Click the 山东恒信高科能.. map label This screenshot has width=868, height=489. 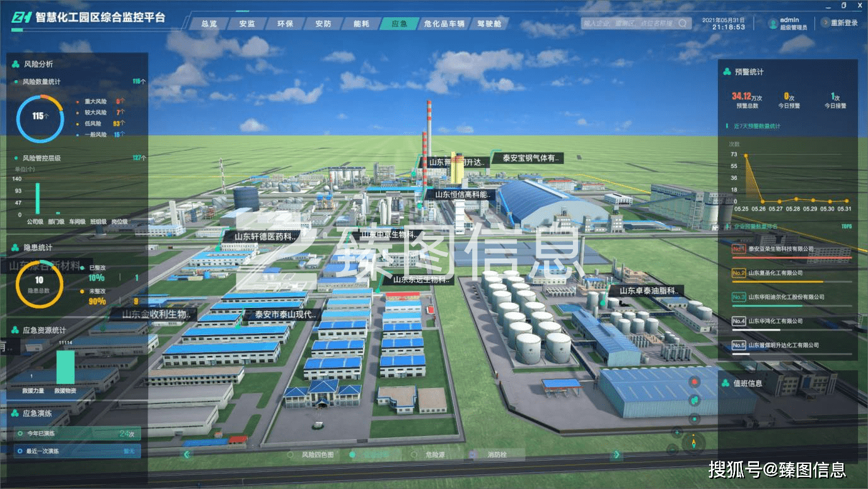pyautogui.click(x=463, y=194)
